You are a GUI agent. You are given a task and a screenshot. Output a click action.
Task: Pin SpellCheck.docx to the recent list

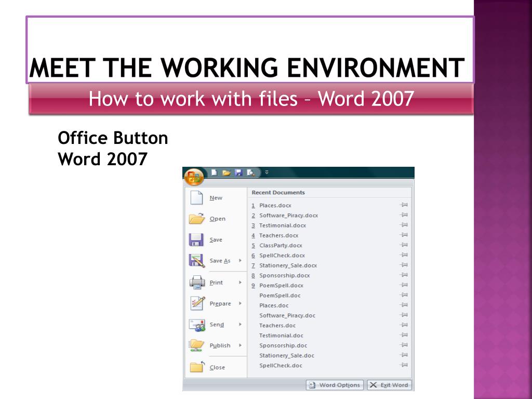point(404,255)
